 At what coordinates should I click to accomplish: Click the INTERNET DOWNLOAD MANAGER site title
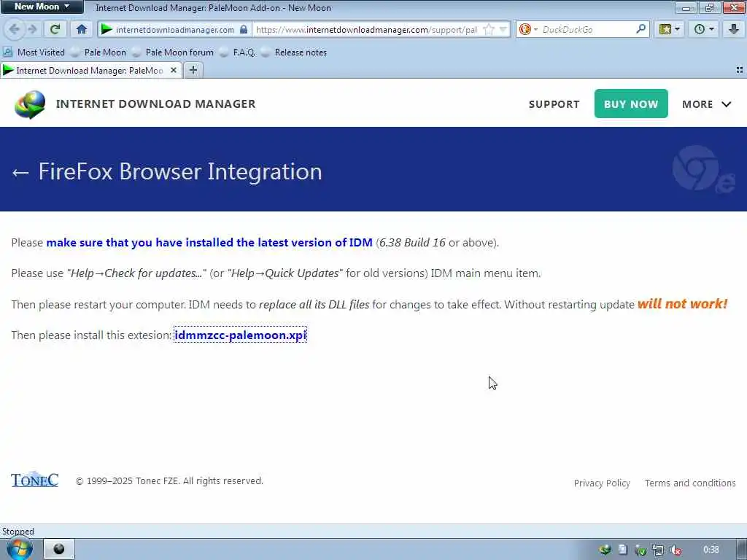(156, 104)
